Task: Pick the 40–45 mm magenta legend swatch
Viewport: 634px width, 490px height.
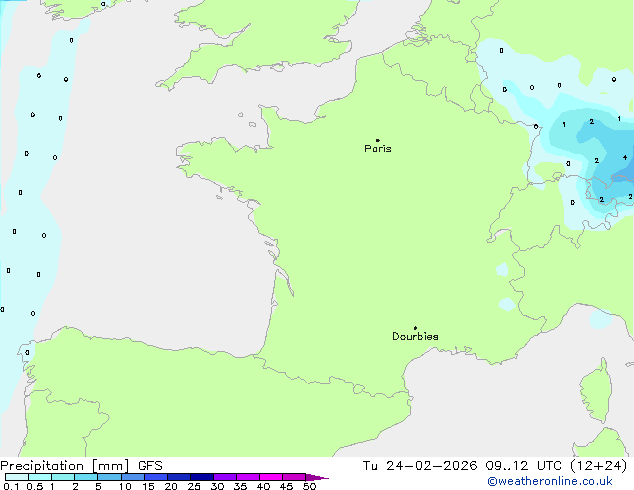Action: click(271, 477)
